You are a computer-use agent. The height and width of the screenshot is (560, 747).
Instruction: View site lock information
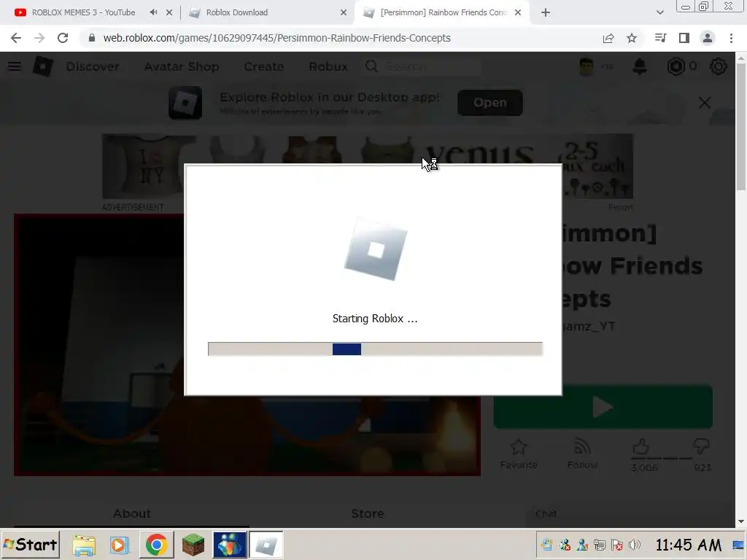pos(92,38)
